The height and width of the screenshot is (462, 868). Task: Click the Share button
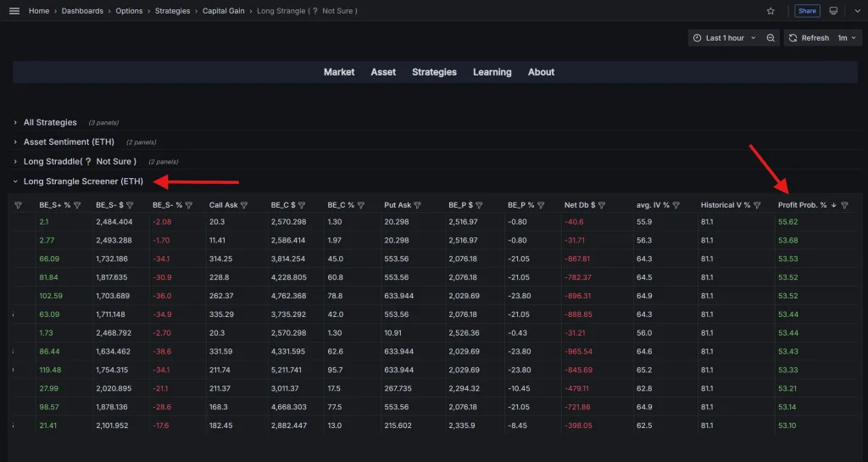[x=807, y=11]
